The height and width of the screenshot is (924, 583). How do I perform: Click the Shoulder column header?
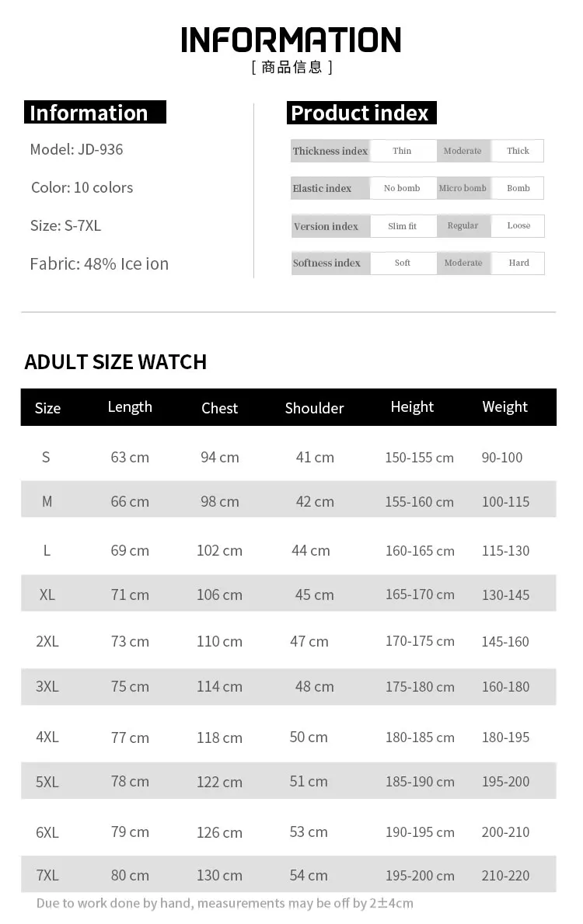[x=314, y=408]
